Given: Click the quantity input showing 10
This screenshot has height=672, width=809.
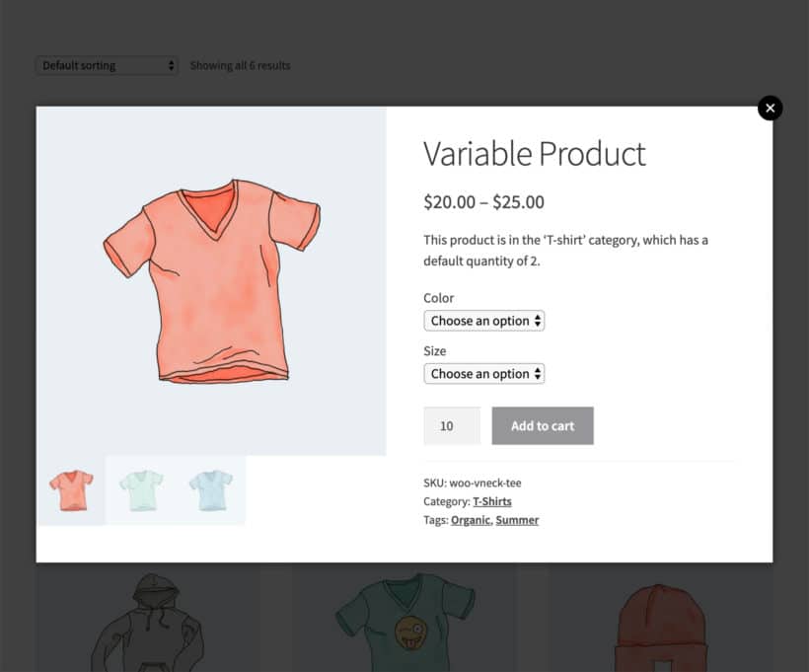Looking at the screenshot, I should click(451, 425).
